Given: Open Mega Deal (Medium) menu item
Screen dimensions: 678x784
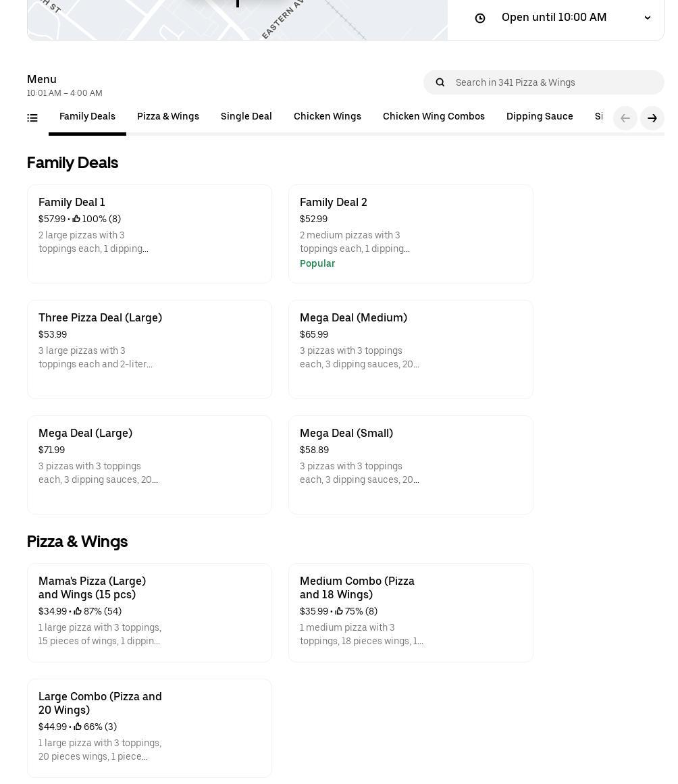Looking at the screenshot, I should tap(410, 349).
